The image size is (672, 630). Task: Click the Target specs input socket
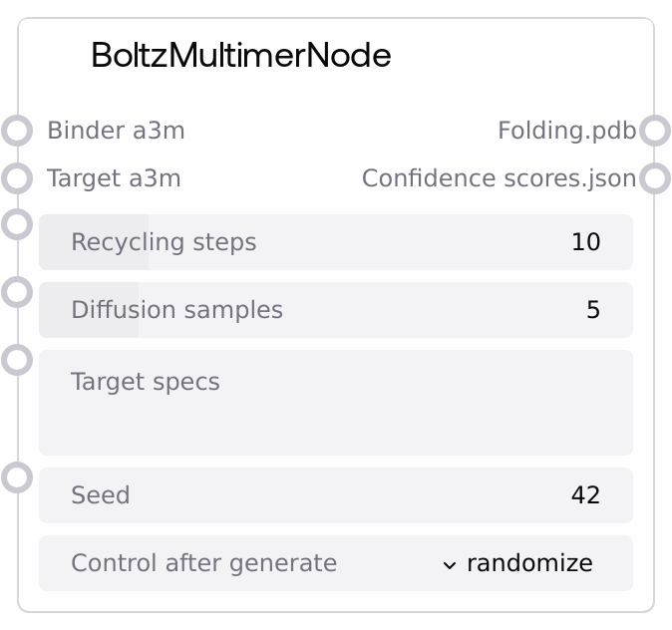pyautogui.click(x=17, y=359)
